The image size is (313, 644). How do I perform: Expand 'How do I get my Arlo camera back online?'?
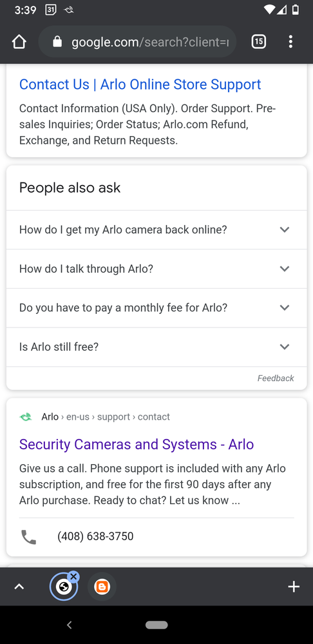pos(156,229)
